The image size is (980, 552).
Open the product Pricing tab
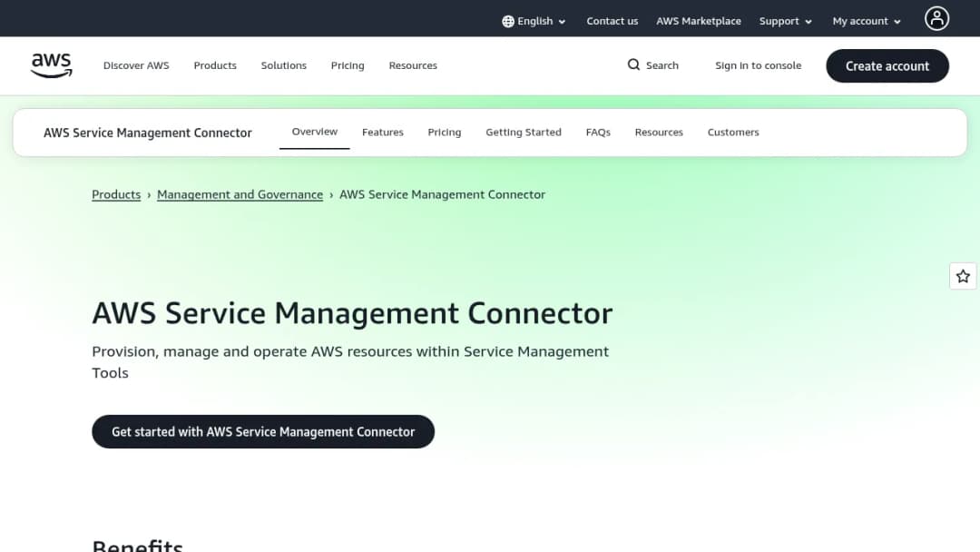click(445, 133)
